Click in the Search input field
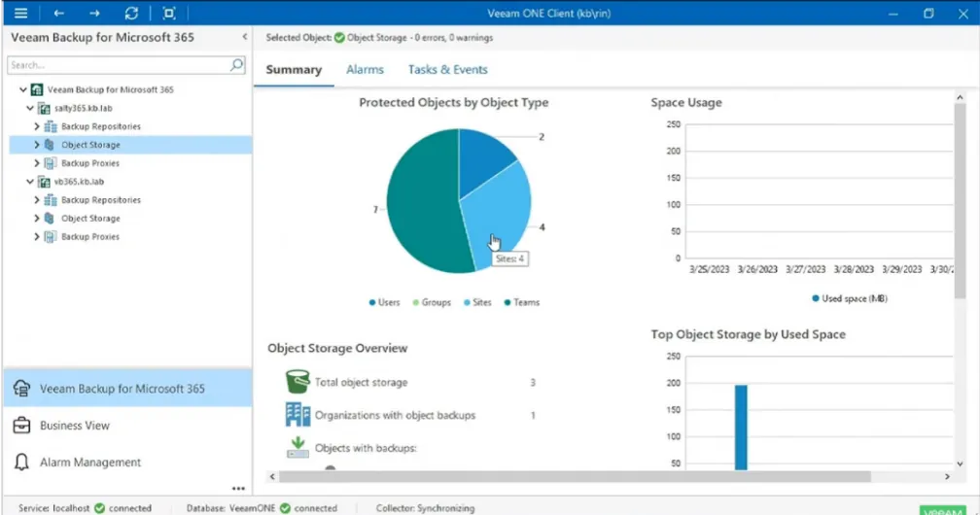980x515 pixels. pyautogui.click(x=119, y=65)
